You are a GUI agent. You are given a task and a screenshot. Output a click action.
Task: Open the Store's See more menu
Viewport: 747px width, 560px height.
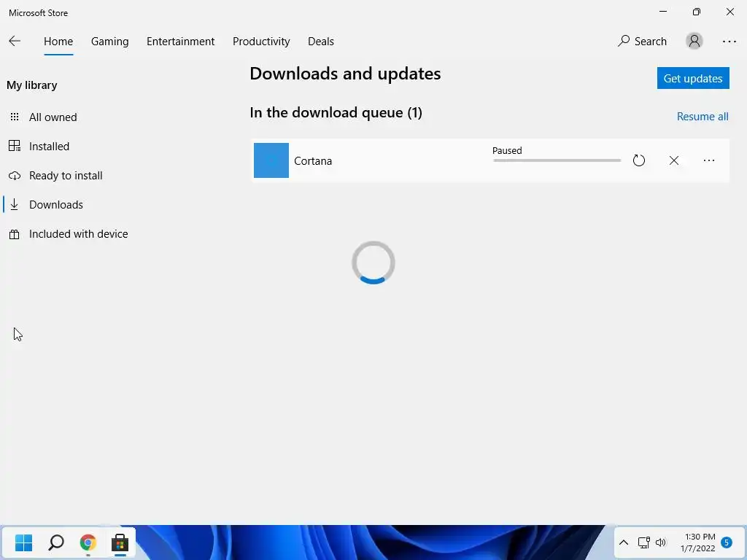(729, 42)
